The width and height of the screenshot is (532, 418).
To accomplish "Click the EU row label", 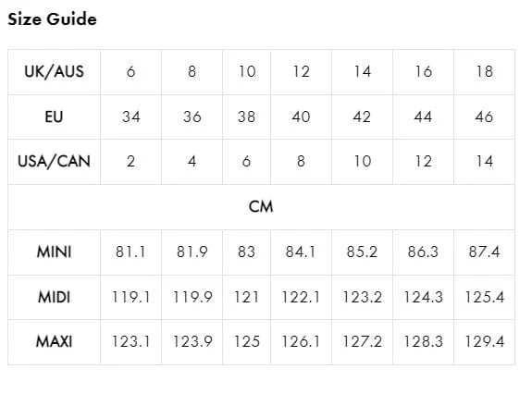I will (x=54, y=117).
